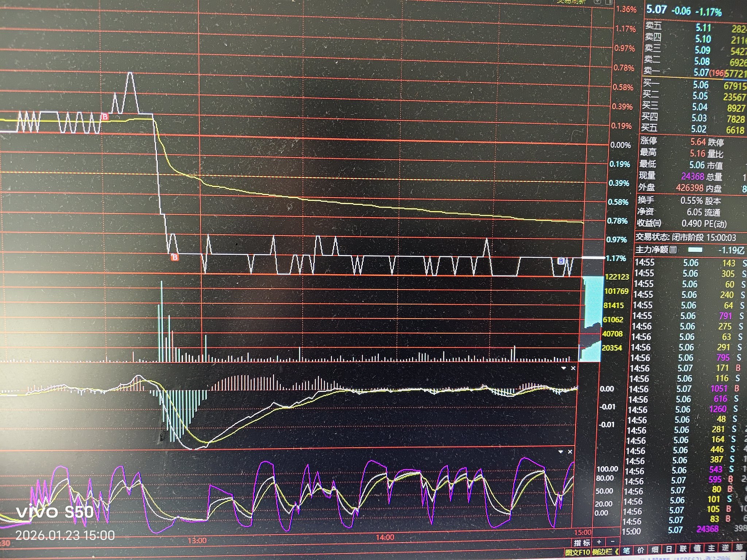Close the MACD indicator sub-panel
The width and height of the screenshot is (747, 560).
[573, 368]
